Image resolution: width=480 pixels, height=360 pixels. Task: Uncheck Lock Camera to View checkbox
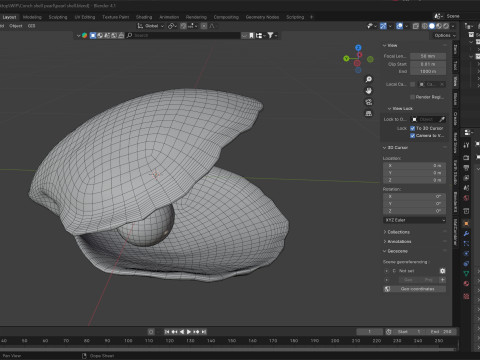(x=413, y=136)
